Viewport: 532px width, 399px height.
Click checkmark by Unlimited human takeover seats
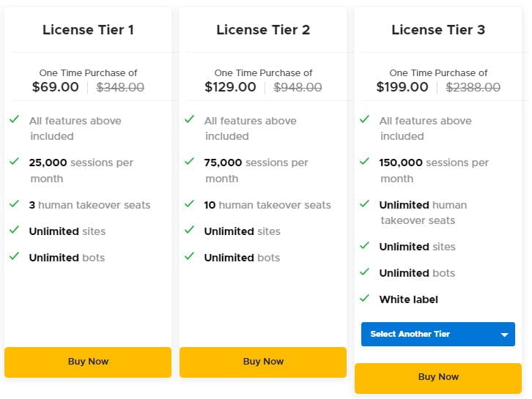pyautogui.click(x=364, y=204)
